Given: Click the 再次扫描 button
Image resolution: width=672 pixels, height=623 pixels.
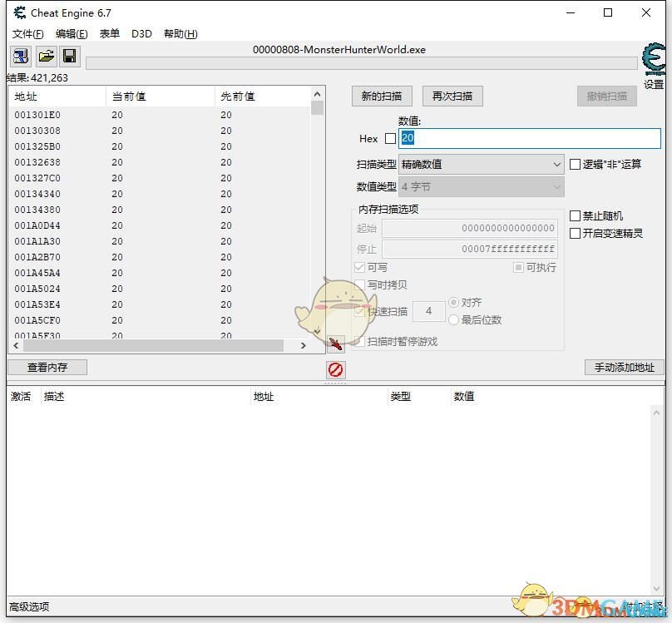Looking at the screenshot, I should coord(452,96).
